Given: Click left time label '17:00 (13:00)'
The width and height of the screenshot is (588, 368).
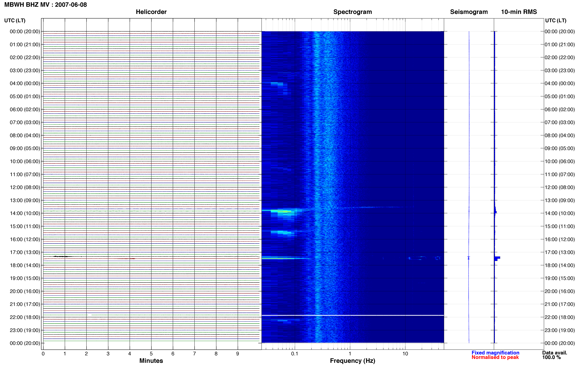Looking at the screenshot, I should coord(25,252).
